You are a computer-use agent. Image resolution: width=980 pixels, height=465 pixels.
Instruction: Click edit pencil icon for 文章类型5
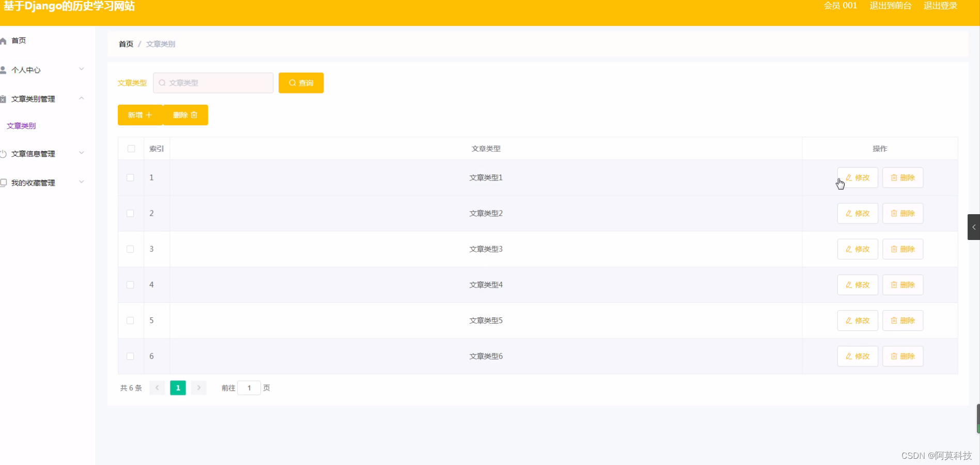tap(849, 320)
